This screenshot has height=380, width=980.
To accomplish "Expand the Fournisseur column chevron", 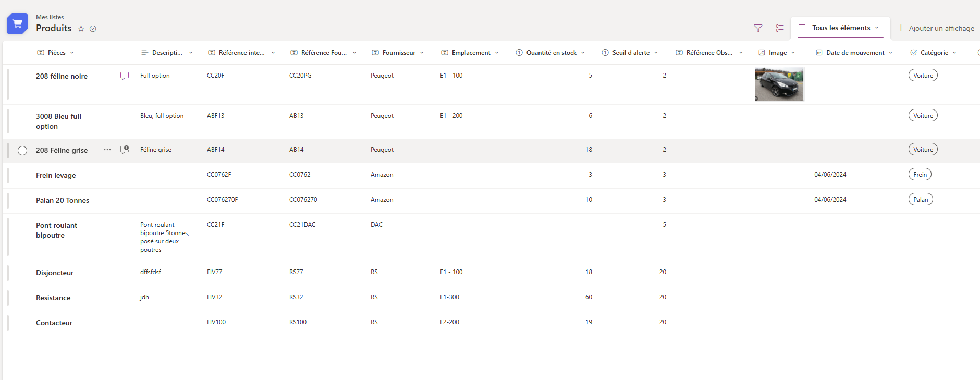I will point(422,53).
